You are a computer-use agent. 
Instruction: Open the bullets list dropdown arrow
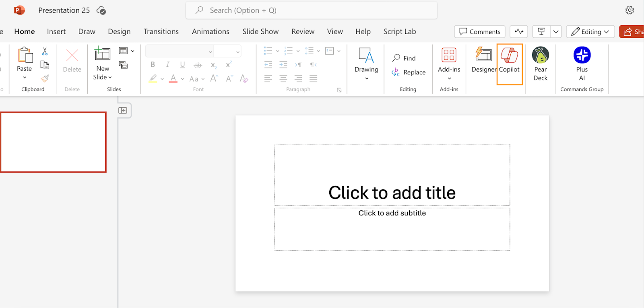click(277, 51)
